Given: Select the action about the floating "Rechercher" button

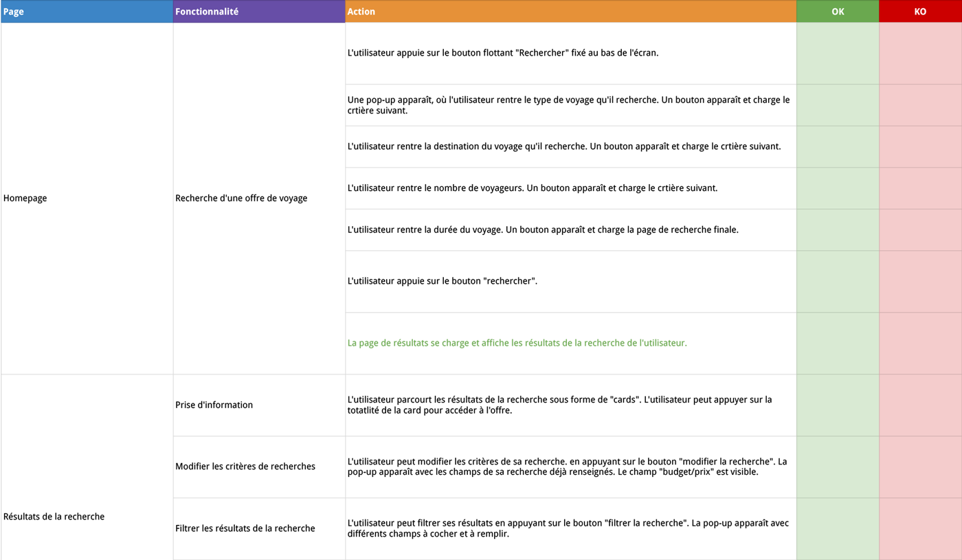Looking at the screenshot, I should coord(571,54).
